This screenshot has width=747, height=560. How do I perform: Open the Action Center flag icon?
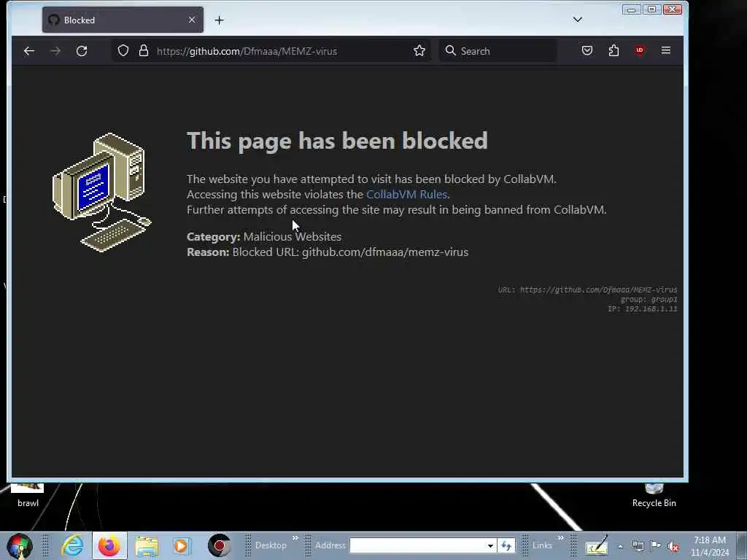pos(655,546)
